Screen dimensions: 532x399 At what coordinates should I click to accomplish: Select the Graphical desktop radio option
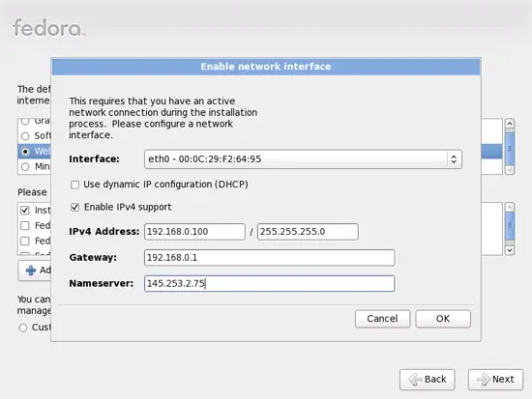(x=25, y=121)
